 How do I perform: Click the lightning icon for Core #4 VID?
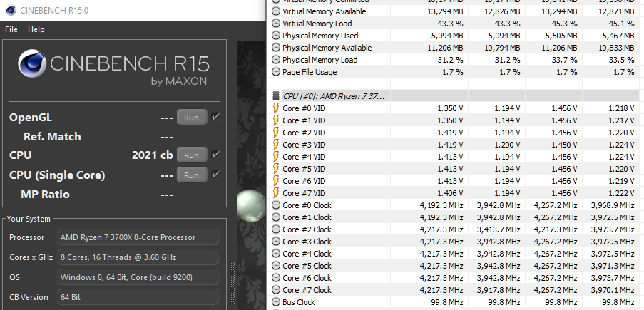[x=276, y=157]
